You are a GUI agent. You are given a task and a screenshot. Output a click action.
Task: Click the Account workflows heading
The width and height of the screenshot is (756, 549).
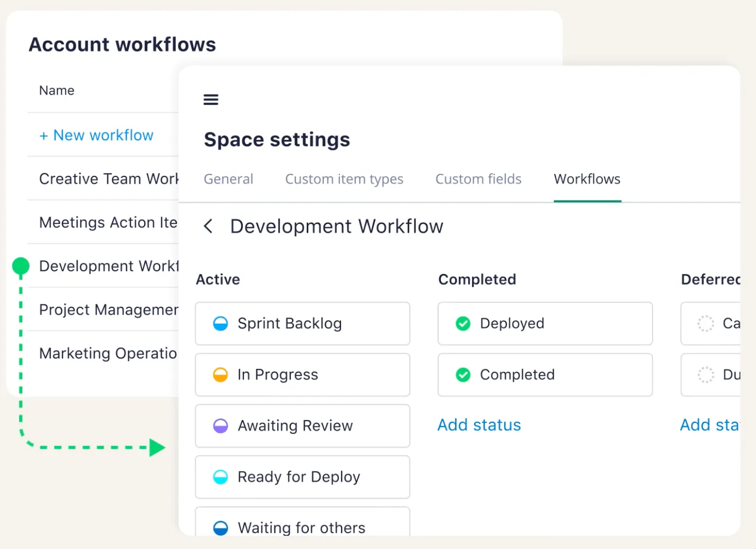[122, 44]
